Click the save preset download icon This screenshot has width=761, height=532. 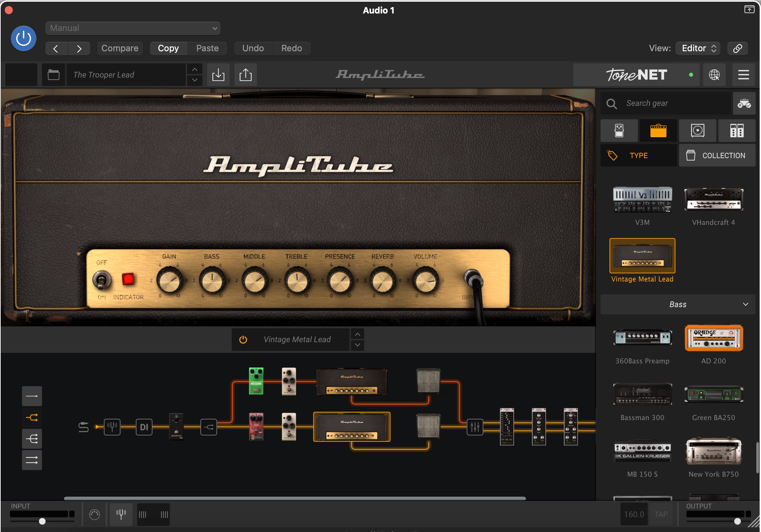pos(218,75)
